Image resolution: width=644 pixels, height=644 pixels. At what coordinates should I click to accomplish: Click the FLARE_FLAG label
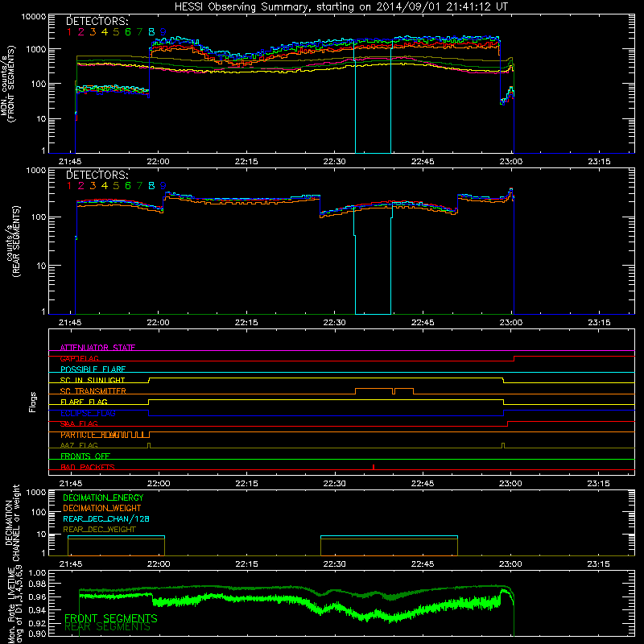[84, 402]
